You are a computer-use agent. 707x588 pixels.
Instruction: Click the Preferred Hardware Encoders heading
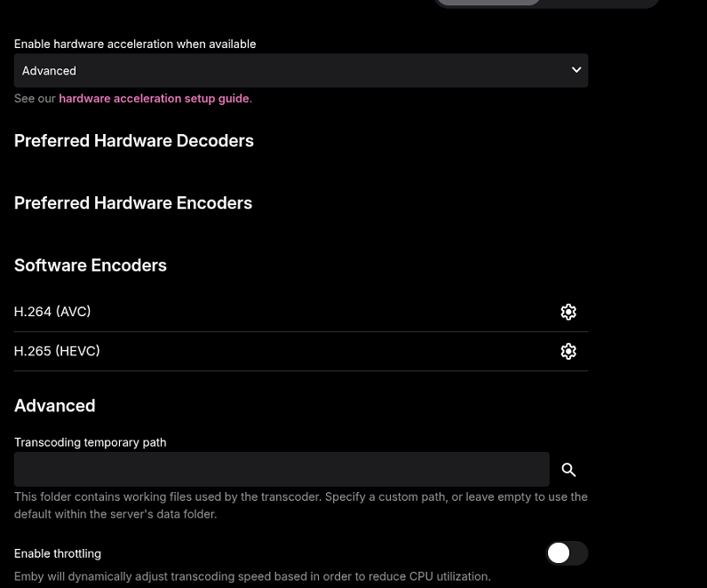133,203
